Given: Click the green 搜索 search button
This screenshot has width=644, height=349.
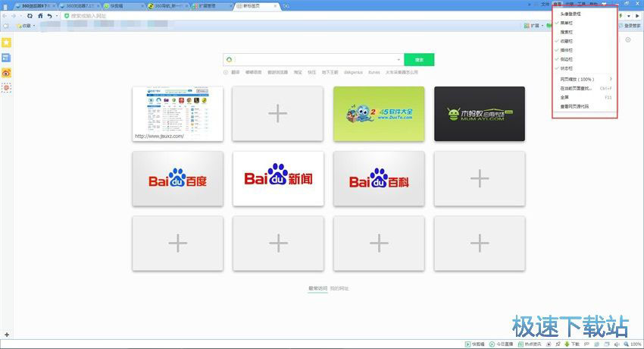Looking at the screenshot, I should click(x=419, y=60).
